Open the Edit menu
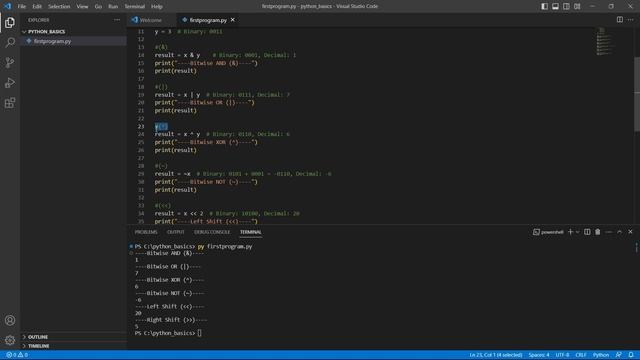The image size is (640, 360). [x=37, y=7]
